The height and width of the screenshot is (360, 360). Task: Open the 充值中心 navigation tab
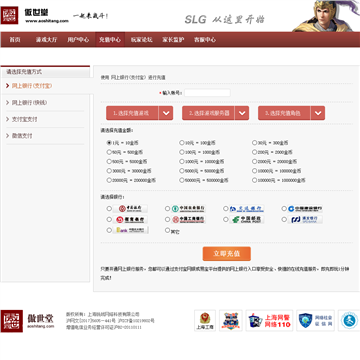[x=110, y=40]
